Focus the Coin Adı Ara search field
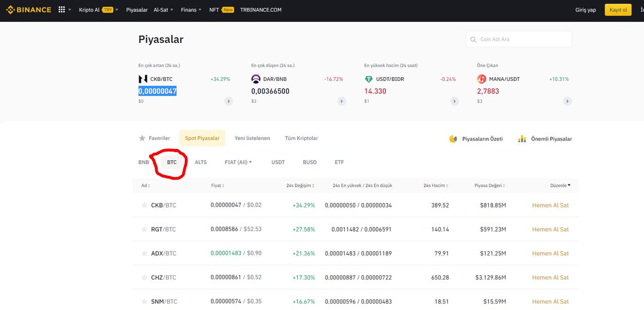This screenshot has height=310, width=644. pos(519,39)
